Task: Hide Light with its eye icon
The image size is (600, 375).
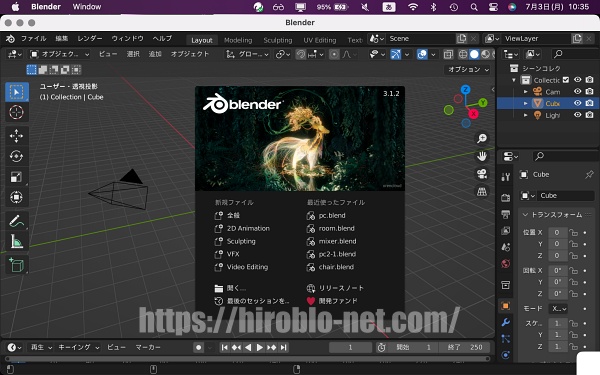Action: 577,115
